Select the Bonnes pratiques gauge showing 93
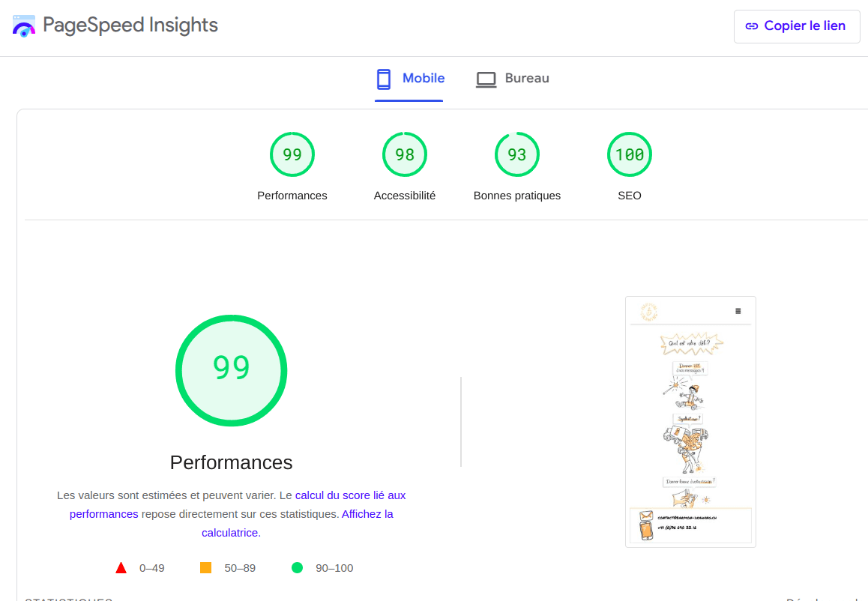868x601 pixels. pyautogui.click(x=517, y=154)
